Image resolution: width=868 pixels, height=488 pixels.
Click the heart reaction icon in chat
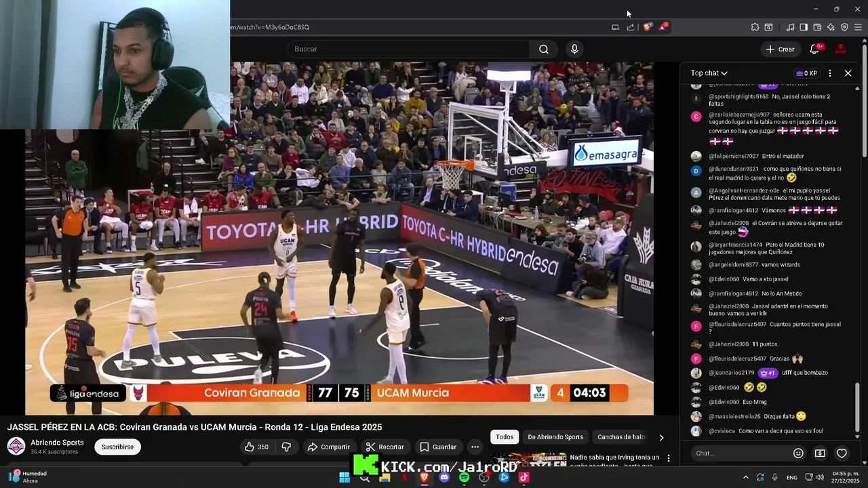click(x=842, y=453)
